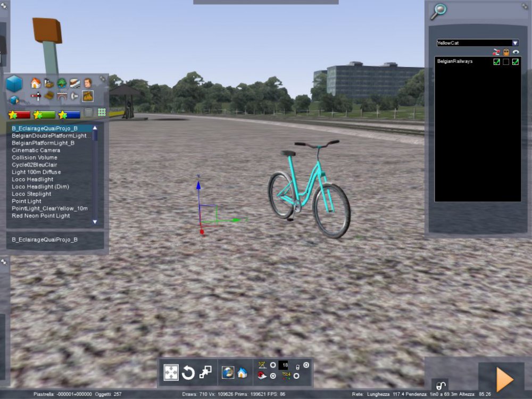Click the blue-roof house icon in bottom toolbar

pyautogui.click(x=242, y=373)
